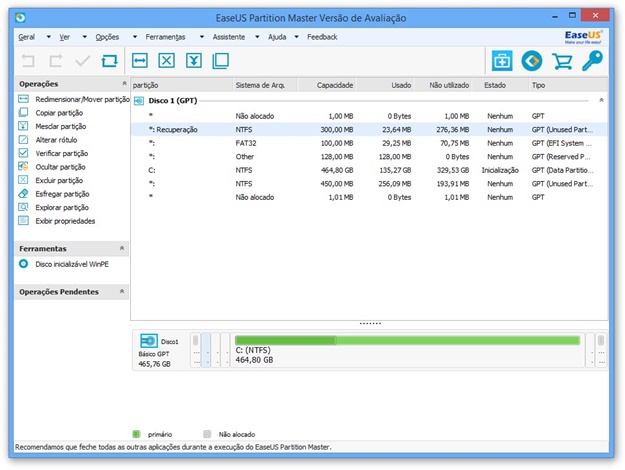The width and height of the screenshot is (625, 470).
Task: Select the 450,00 MB NTFS partition row
Action: coord(369,184)
